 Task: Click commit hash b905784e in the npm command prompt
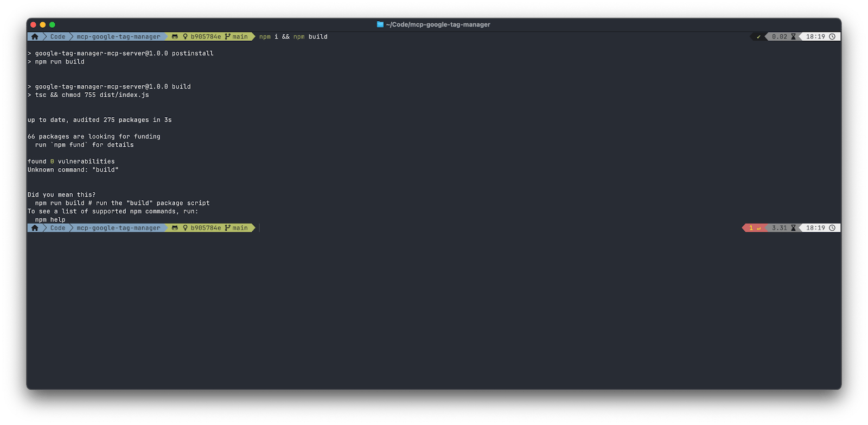coord(206,37)
